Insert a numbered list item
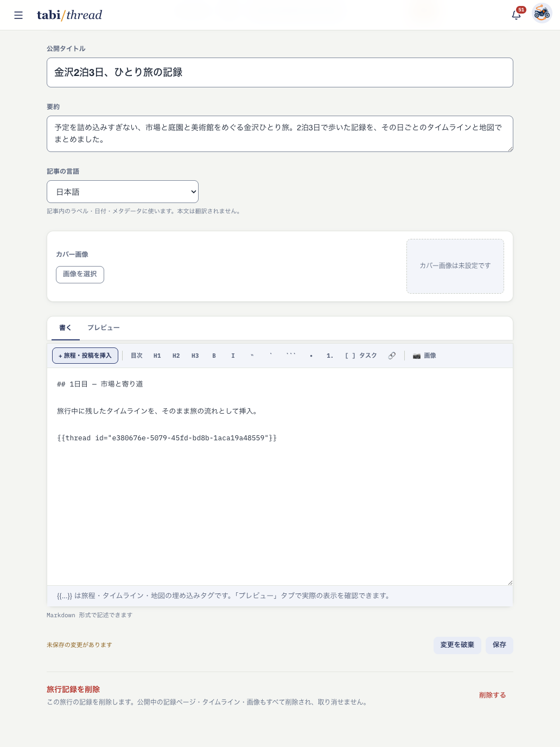 [330, 356]
